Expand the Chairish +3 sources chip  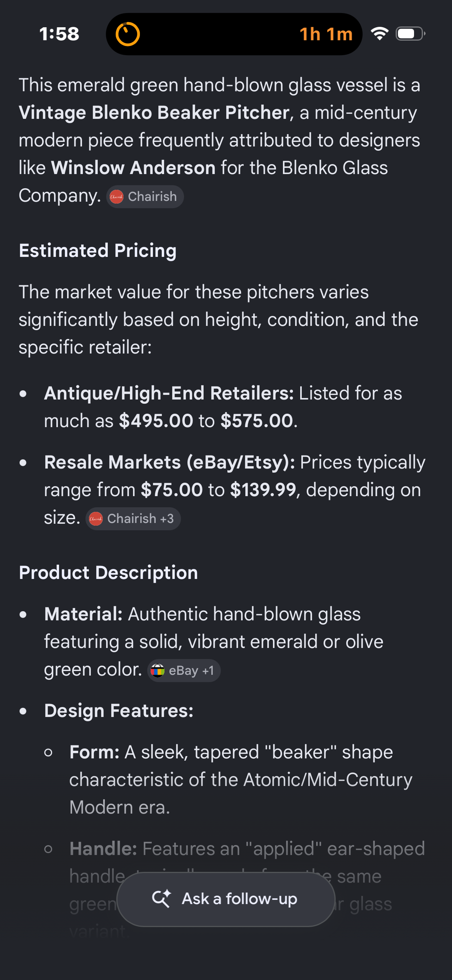point(133,519)
